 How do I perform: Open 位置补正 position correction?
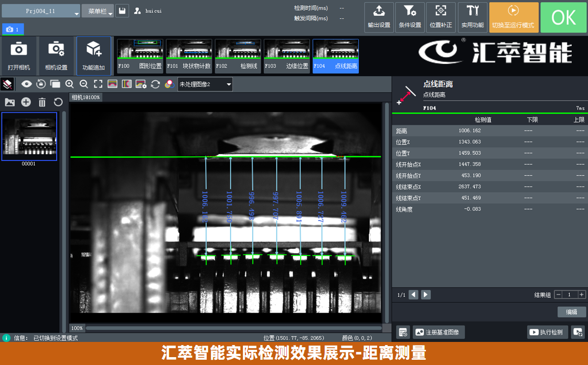coord(441,17)
